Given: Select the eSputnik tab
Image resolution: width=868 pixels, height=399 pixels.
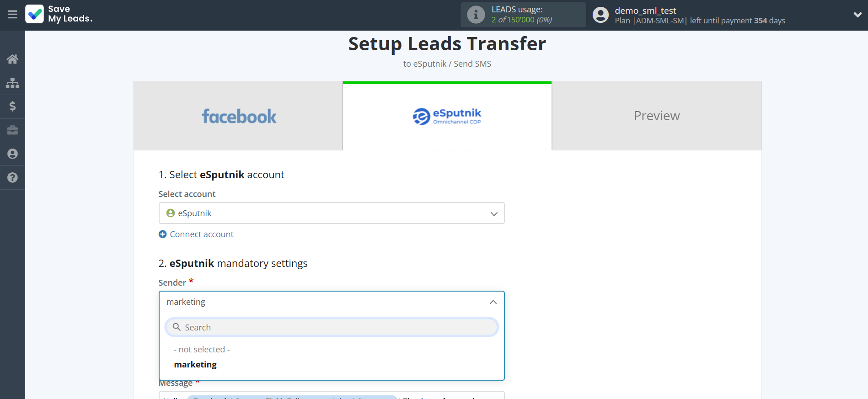Looking at the screenshot, I should point(447,116).
